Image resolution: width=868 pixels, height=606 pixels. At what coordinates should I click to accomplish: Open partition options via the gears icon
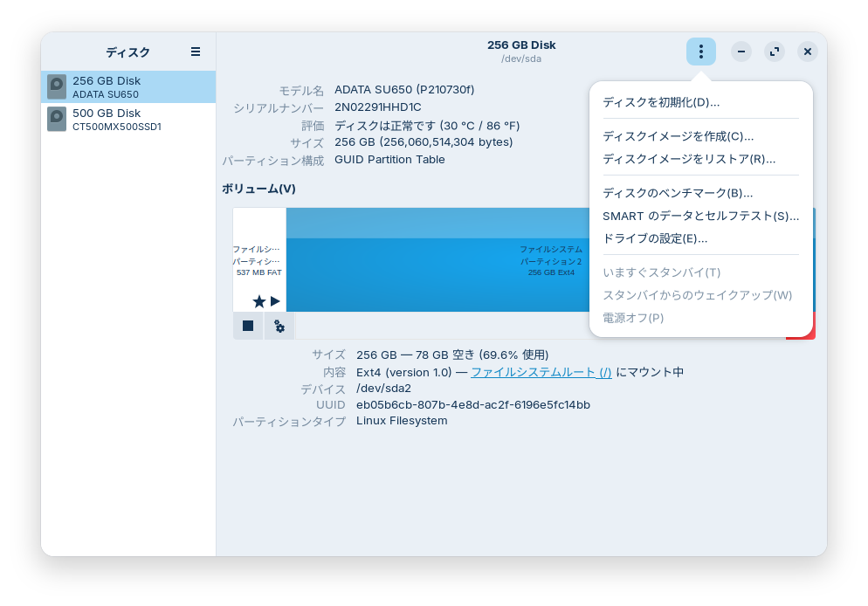(279, 326)
